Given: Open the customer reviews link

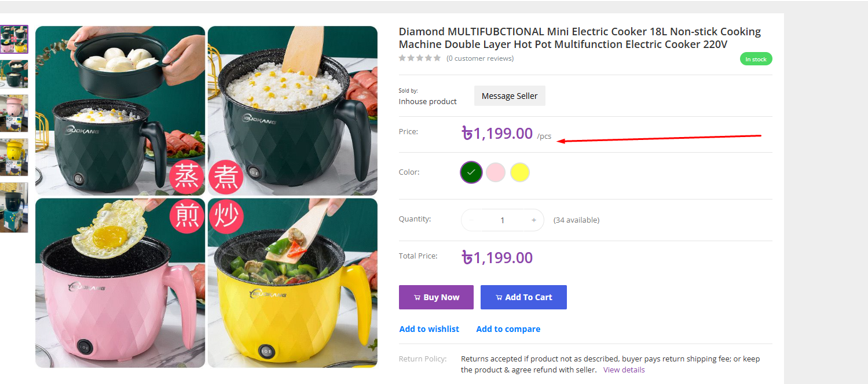Looking at the screenshot, I should coord(480,58).
